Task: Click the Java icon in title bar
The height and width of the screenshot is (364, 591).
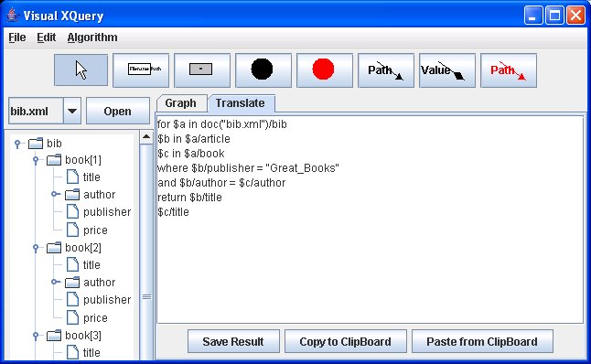Action: [13, 15]
